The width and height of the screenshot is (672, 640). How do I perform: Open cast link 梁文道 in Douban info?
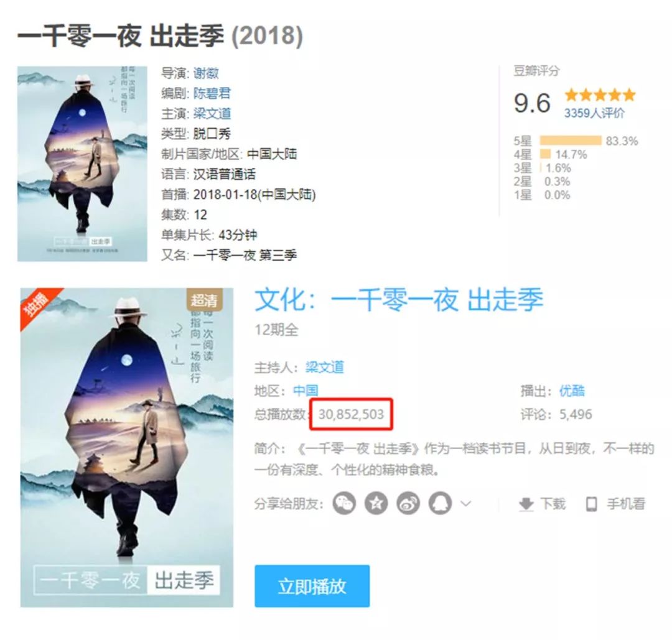click(212, 114)
